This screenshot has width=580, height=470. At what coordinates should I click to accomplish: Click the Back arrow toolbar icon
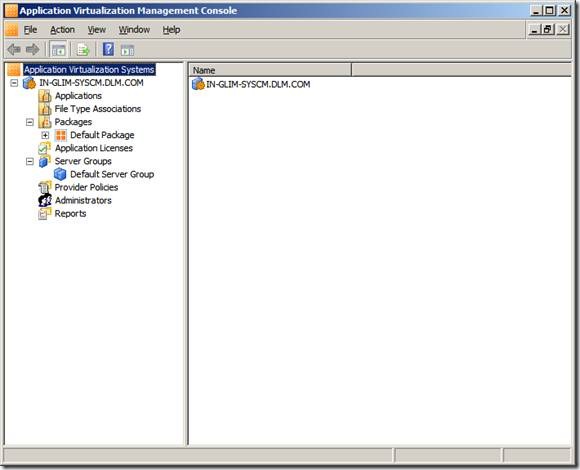click(x=14, y=49)
